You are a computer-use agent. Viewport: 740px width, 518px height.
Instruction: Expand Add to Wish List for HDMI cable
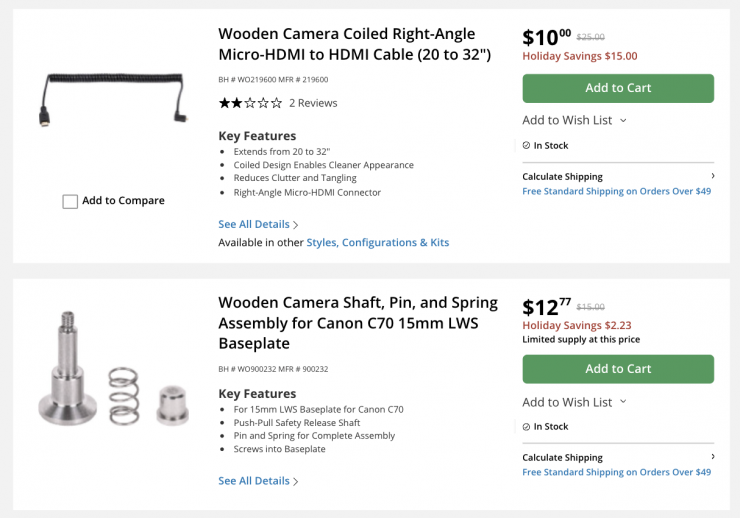(623, 120)
